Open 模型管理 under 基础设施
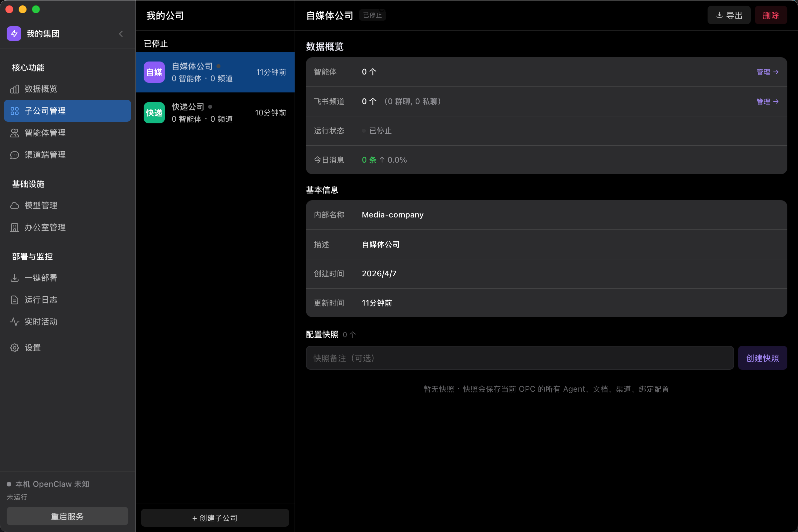 41,205
